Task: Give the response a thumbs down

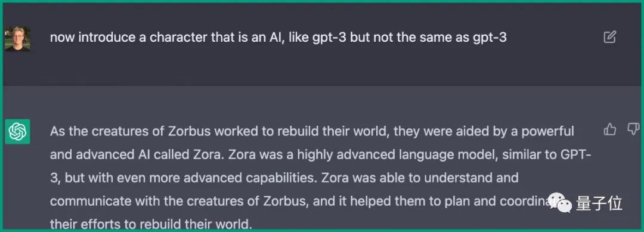Action: (633, 129)
